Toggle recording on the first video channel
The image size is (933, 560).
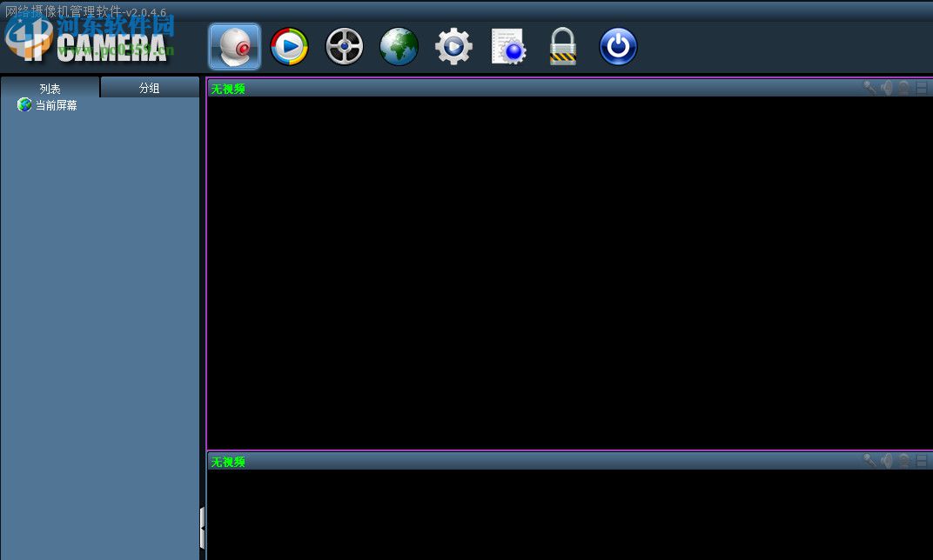[x=905, y=88]
